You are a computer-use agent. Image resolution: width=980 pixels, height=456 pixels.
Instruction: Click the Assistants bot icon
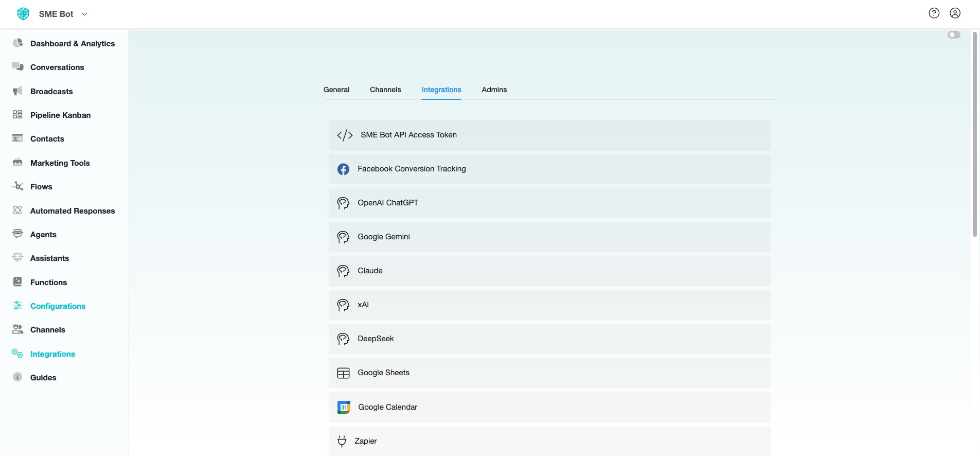(17, 258)
